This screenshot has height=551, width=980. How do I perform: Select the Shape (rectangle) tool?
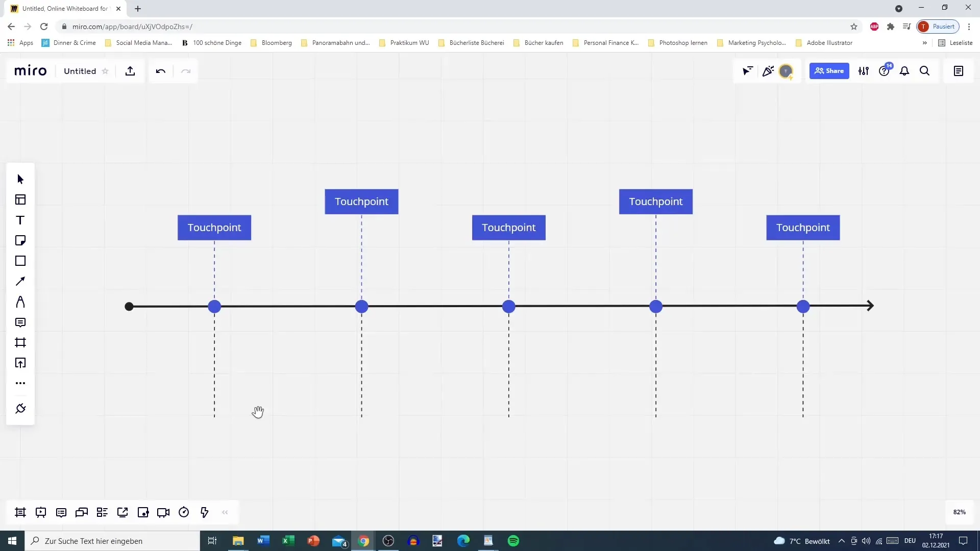pos(20,261)
